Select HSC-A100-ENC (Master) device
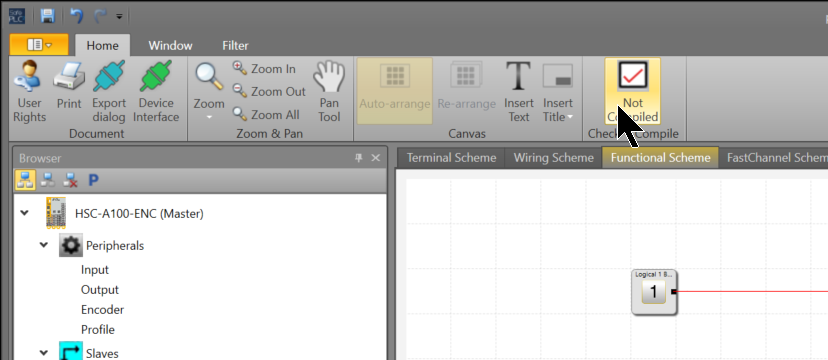The width and height of the screenshot is (828, 360). pos(139,214)
